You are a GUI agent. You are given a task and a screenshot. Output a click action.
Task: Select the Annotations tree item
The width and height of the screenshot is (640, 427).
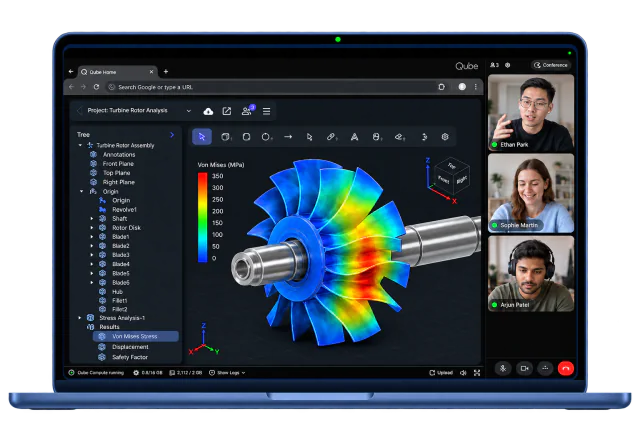[119, 155]
